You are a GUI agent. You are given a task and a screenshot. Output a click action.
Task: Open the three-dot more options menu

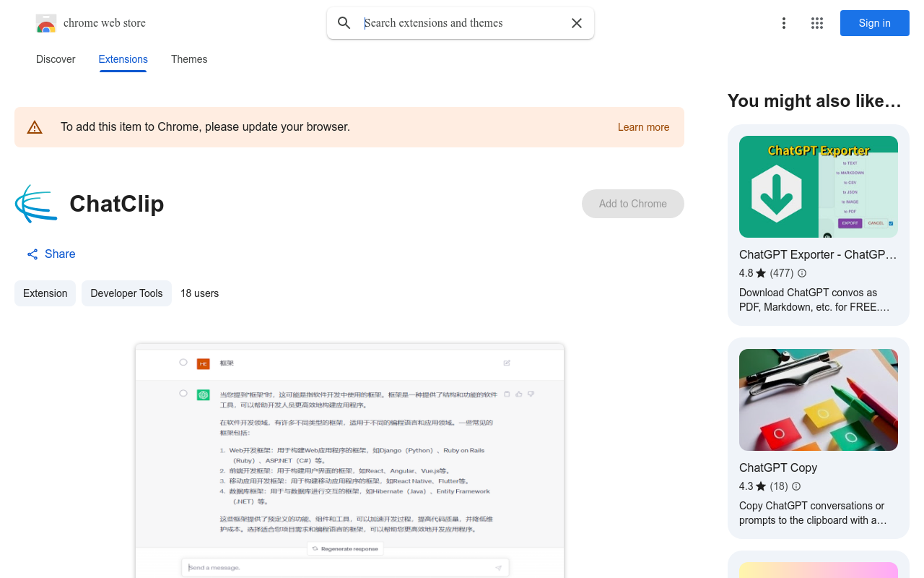784,23
